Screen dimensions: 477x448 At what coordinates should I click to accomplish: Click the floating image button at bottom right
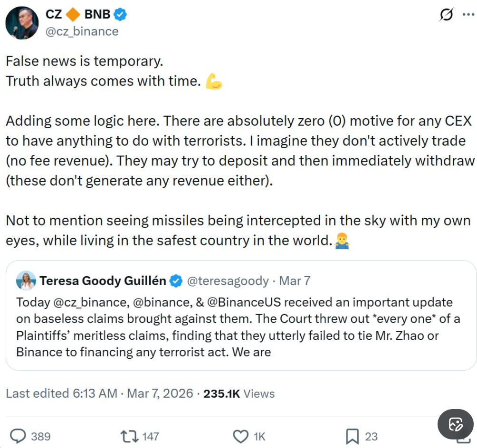click(x=455, y=424)
